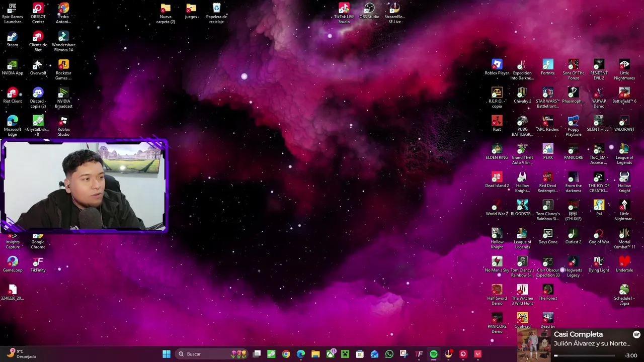Select the juegos folder icon

tap(191, 11)
